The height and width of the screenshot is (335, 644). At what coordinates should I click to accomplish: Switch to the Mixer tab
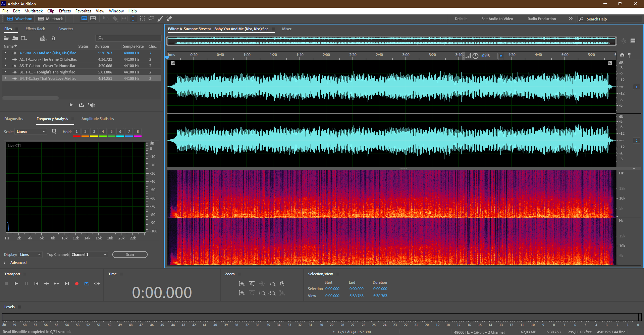pos(287,29)
